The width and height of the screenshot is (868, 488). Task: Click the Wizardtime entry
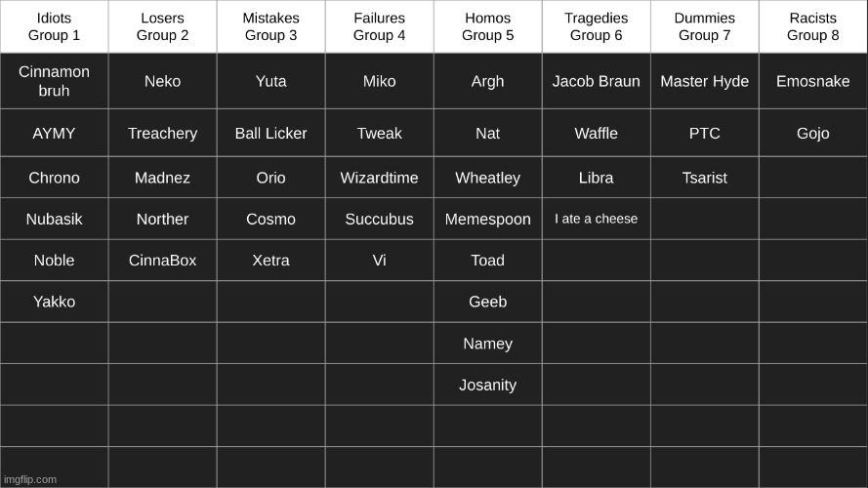pos(379,178)
